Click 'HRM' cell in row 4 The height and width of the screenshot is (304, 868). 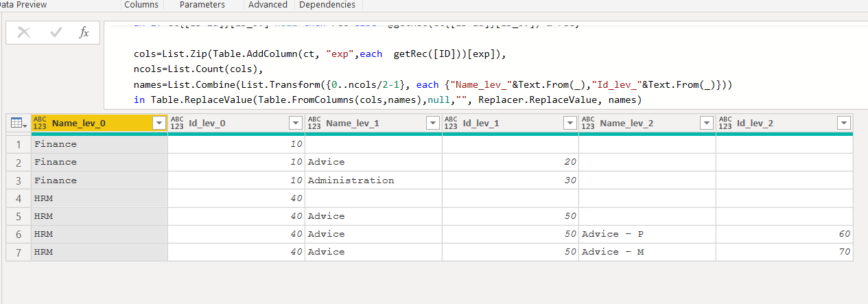pyautogui.click(x=99, y=198)
